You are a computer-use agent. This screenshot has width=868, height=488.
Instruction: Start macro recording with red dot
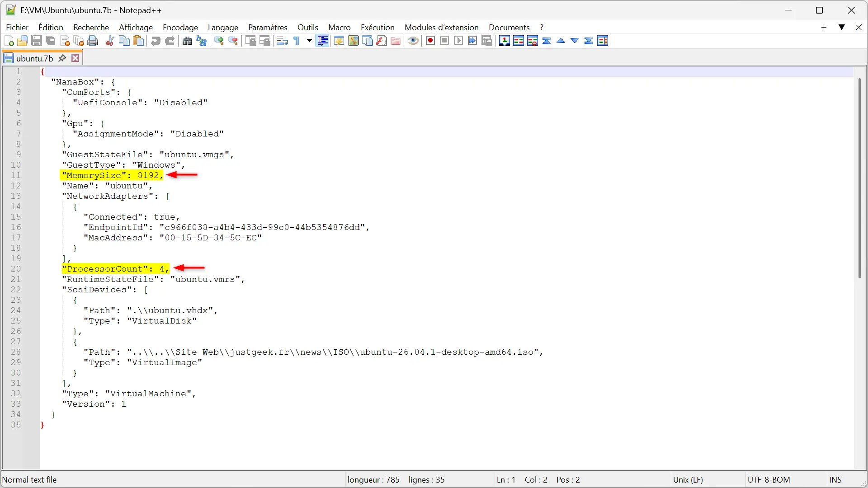pos(430,41)
